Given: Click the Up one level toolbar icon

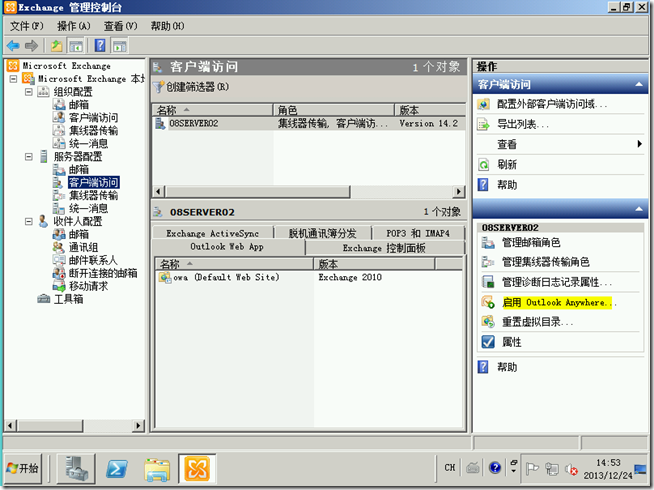Looking at the screenshot, I should [x=56, y=45].
